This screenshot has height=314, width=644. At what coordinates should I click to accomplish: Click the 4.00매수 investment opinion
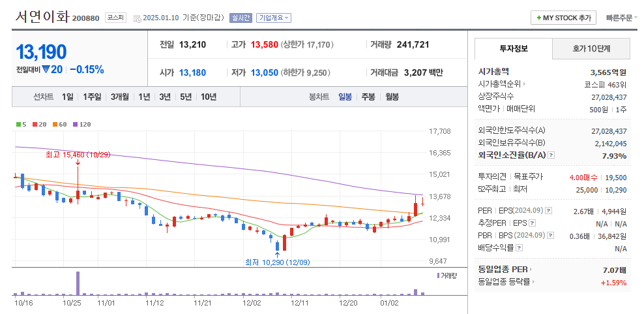(x=583, y=178)
